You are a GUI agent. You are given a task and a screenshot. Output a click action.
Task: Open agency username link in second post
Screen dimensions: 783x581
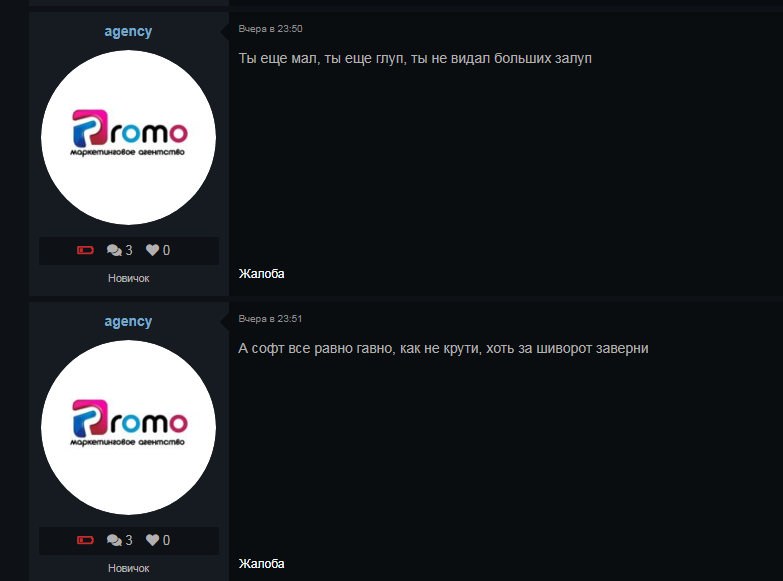point(128,321)
